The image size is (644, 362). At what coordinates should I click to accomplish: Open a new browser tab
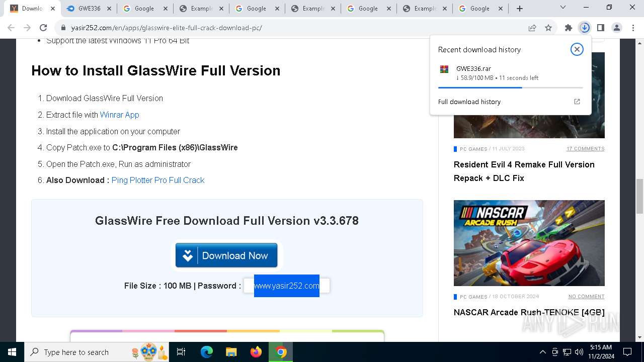(x=520, y=9)
